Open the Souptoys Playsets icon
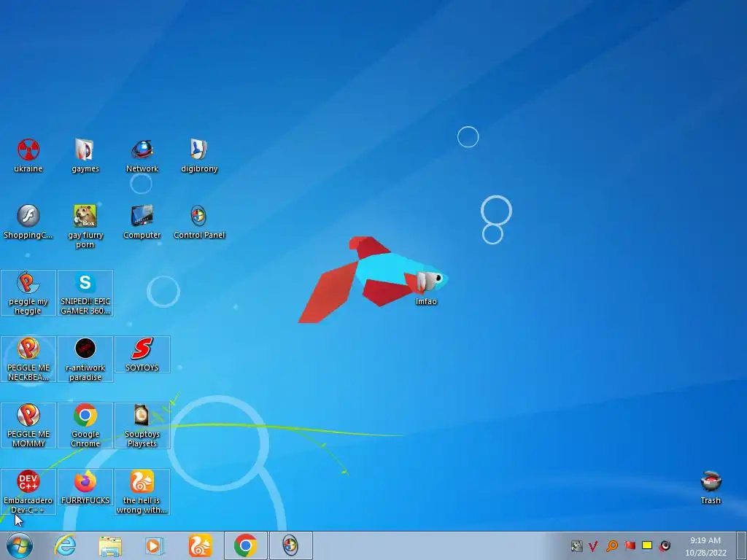Image resolution: width=747 pixels, height=560 pixels. coord(142,425)
